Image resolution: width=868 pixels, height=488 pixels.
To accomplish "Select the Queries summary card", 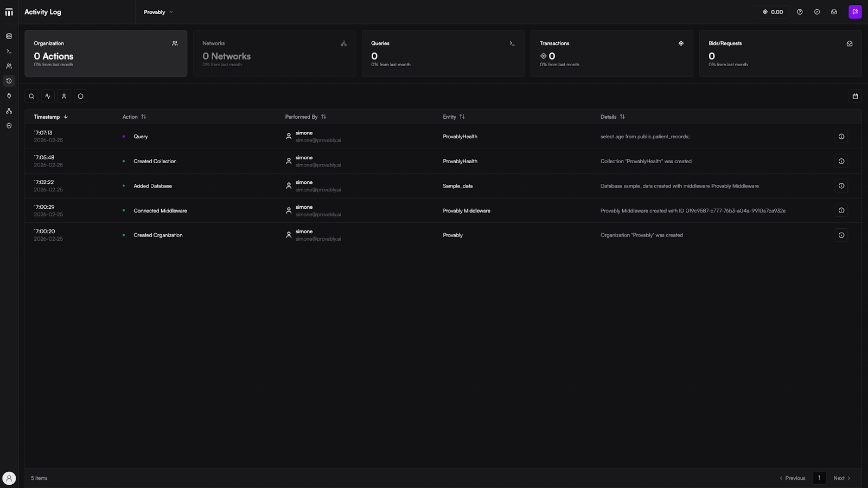I will tap(443, 54).
